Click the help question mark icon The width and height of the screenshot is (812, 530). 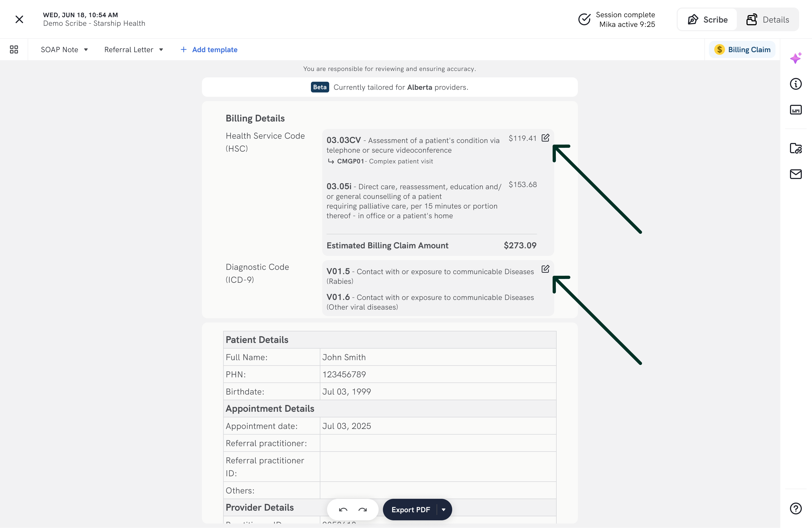click(x=796, y=508)
